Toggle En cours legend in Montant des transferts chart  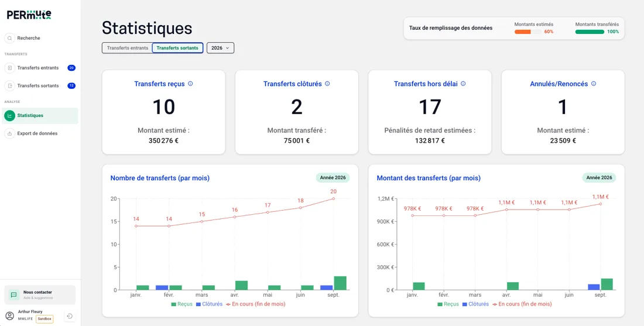tap(522, 304)
